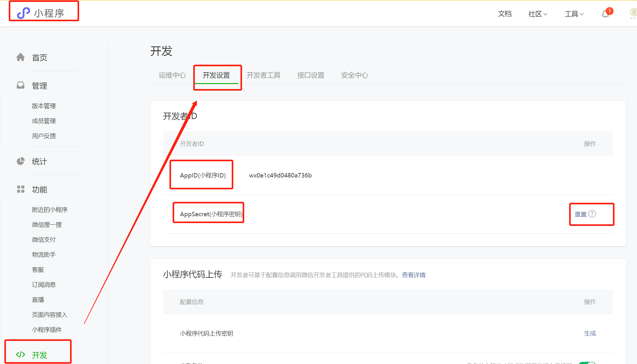Screen dimensions: 637x364
Task: Switch to the 运维中心 tab
Action: click(172, 75)
